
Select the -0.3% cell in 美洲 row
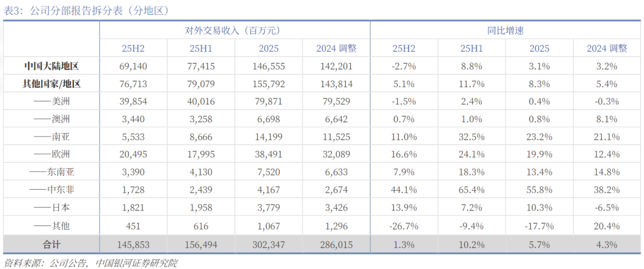pyautogui.click(x=607, y=101)
